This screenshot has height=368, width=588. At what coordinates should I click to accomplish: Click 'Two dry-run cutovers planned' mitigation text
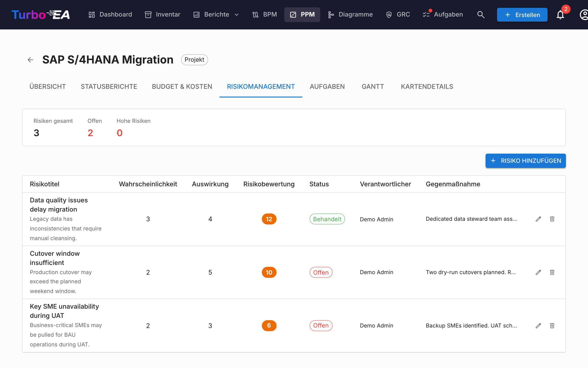click(x=471, y=272)
